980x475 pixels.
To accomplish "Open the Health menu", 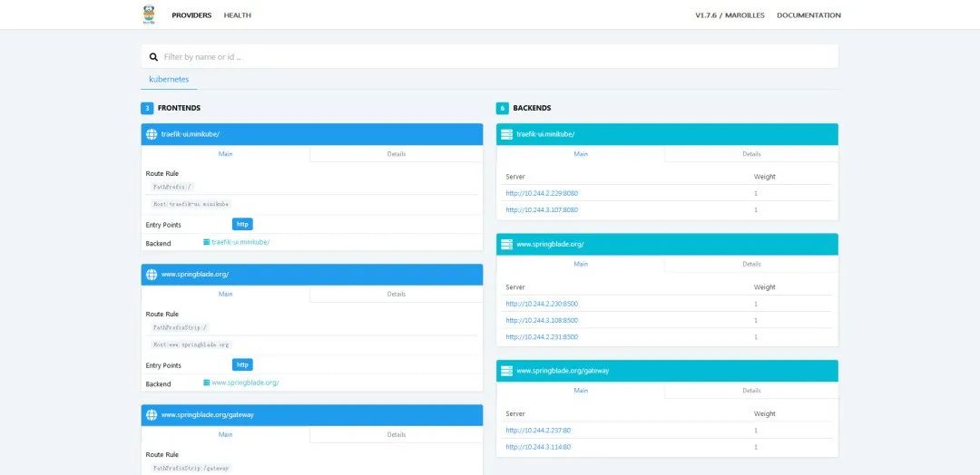I will tap(238, 15).
